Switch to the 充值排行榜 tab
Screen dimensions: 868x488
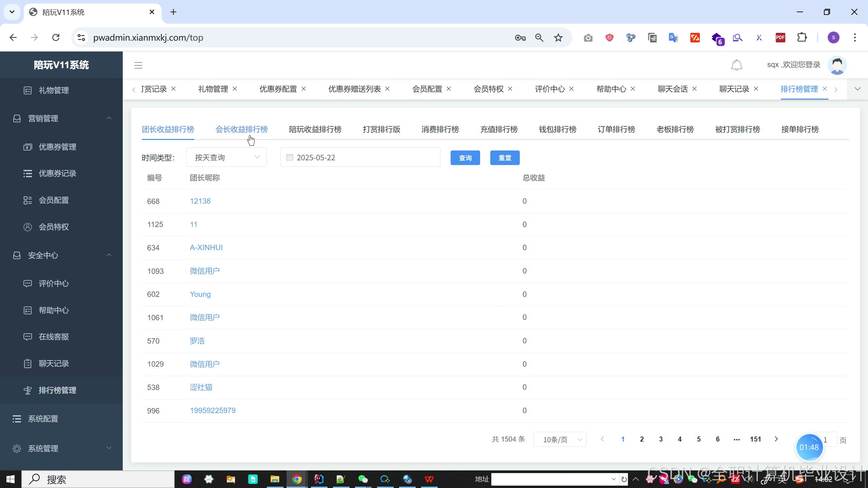click(499, 129)
